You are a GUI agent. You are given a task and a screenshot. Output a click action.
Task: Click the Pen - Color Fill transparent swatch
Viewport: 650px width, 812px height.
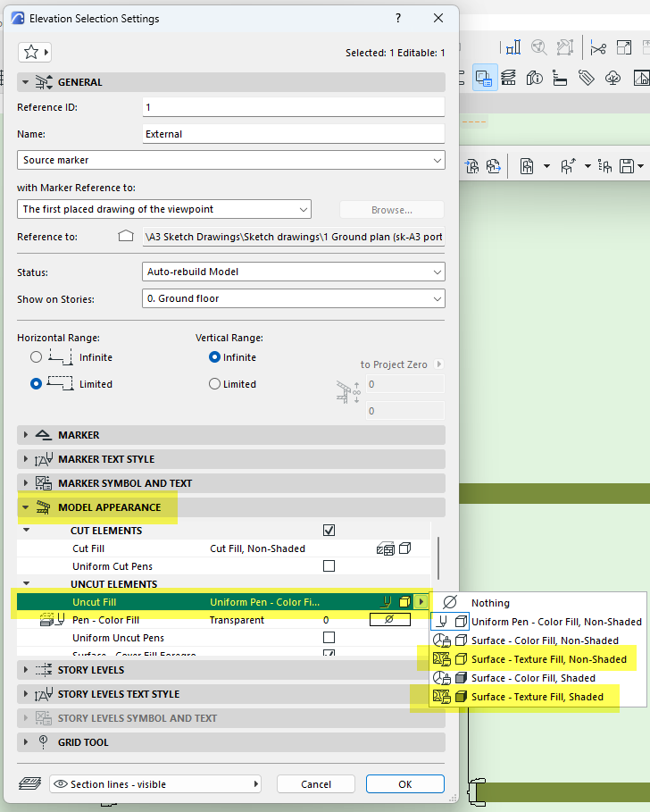pyautogui.click(x=389, y=619)
